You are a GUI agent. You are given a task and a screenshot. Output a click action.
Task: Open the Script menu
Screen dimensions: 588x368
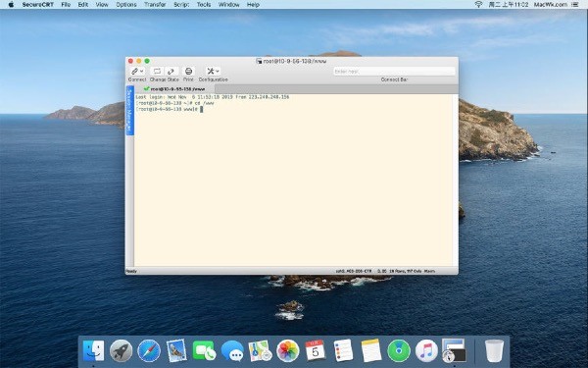pos(181,5)
